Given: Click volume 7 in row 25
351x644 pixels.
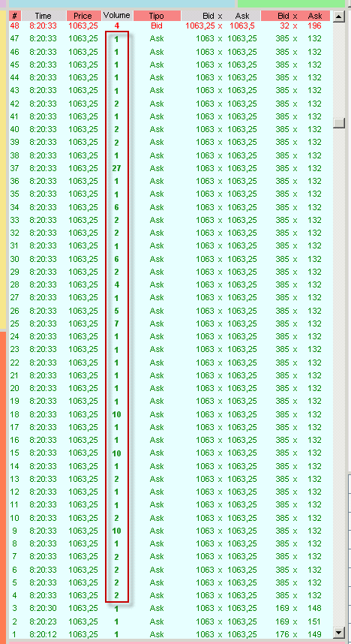Looking at the screenshot, I should 116,324.
